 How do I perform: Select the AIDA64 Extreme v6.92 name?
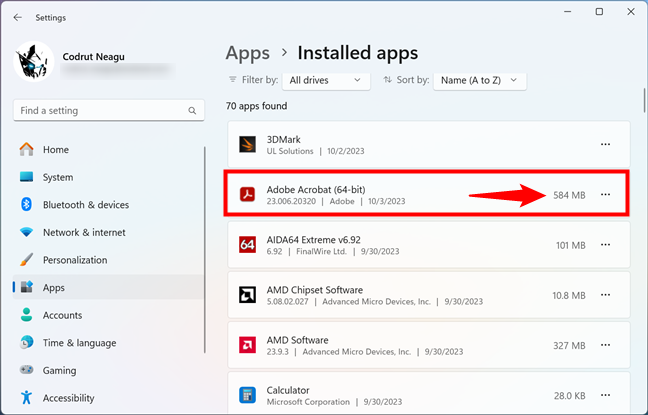pyautogui.click(x=313, y=240)
